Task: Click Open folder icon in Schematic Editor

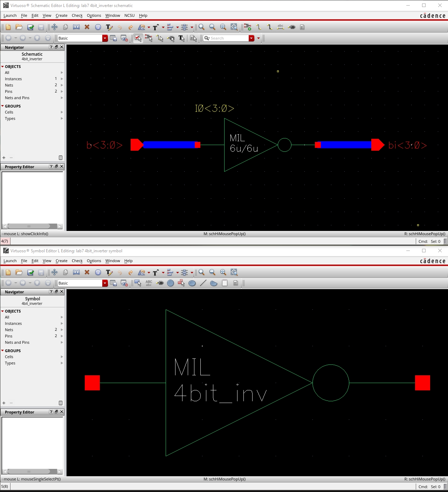Action: (19, 27)
